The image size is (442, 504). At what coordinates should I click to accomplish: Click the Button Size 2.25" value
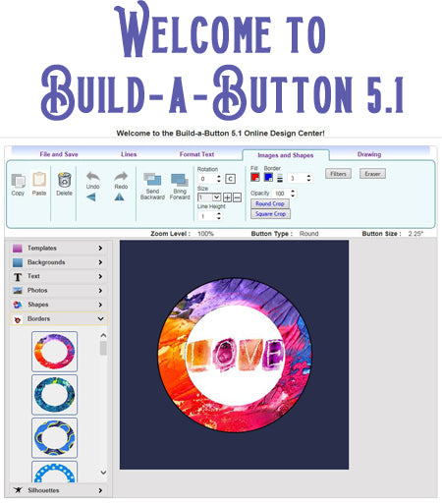tap(415, 234)
